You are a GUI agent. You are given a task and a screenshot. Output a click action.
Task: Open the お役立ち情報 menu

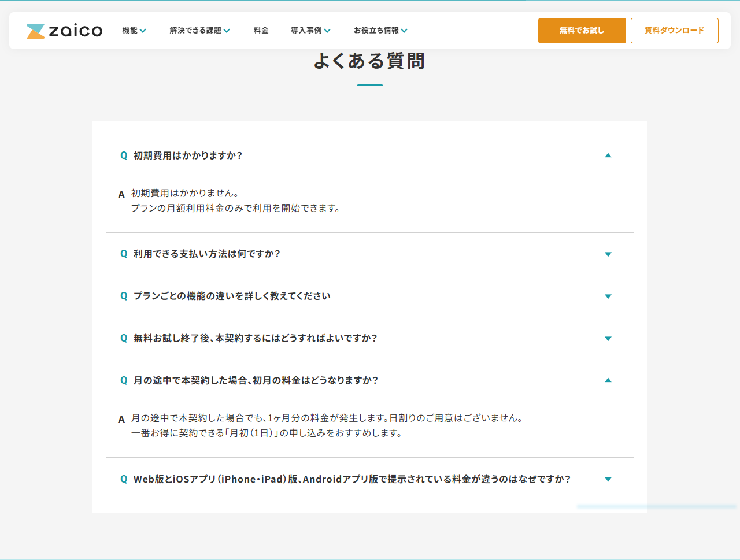pos(380,31)
